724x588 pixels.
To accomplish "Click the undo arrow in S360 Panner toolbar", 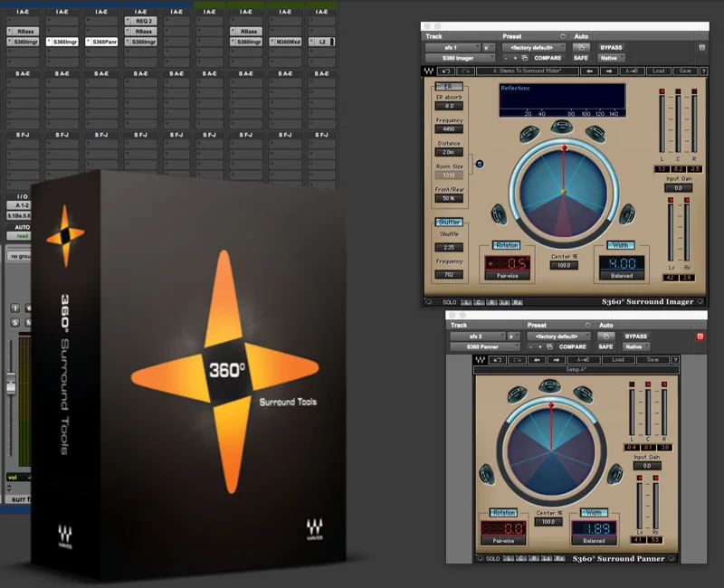I will click(500, 360).
